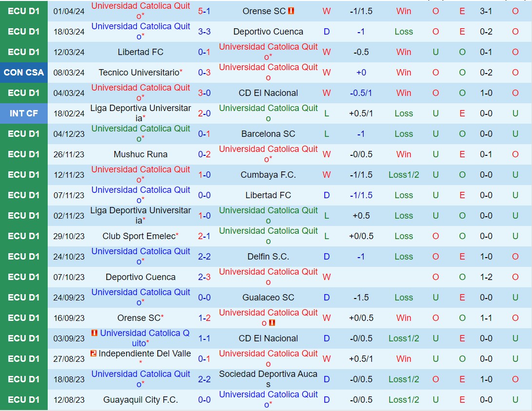This screenshot has width=532, height=411.
Task: Open the Mushuc Runa team link
Action: click(x=141, y=154)
